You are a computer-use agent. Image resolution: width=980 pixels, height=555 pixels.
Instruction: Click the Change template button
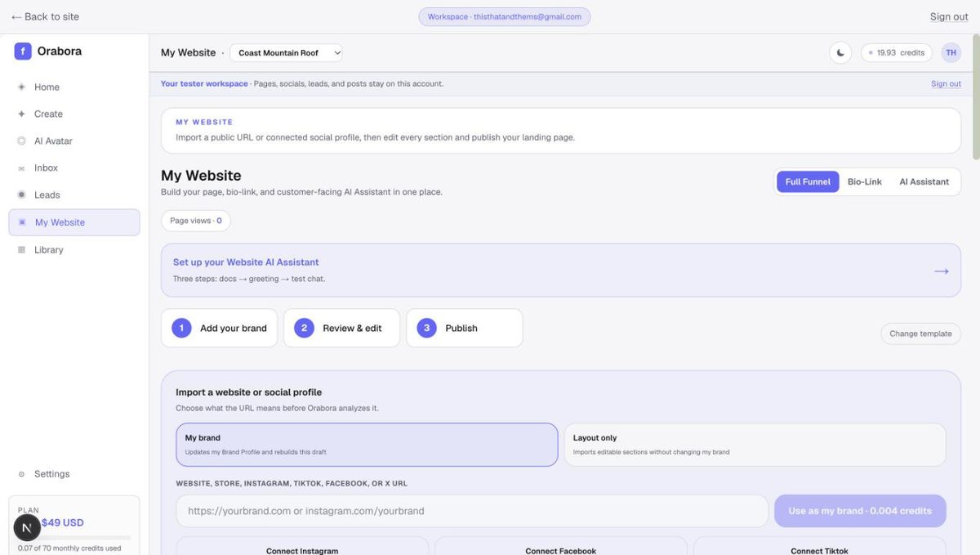click(x=920, y=333)
